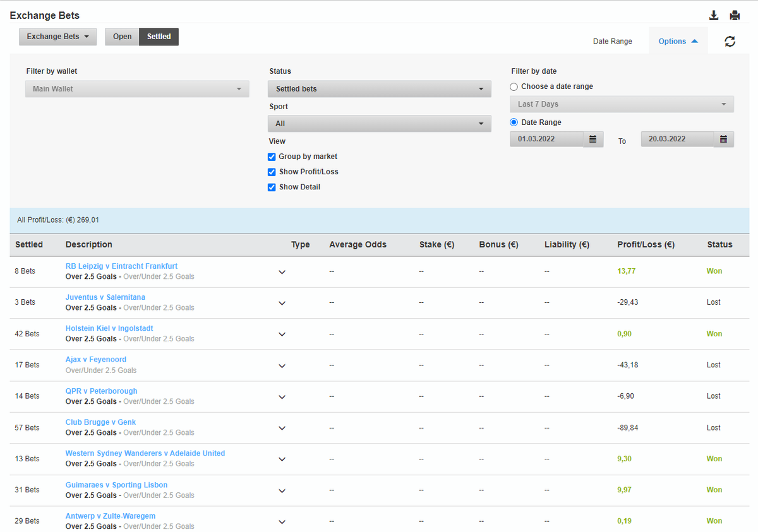Open Club Brugge v Genk link
Viewport: 758px width, 532px height.
tap(100, 422)
